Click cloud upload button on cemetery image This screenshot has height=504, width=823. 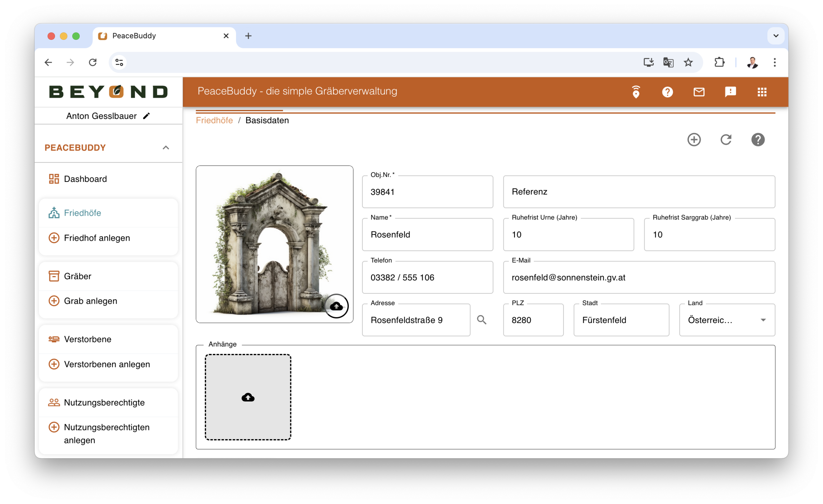336,306
